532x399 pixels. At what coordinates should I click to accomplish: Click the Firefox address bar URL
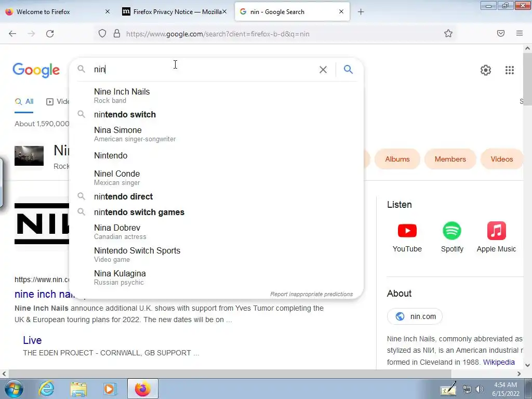(218, 34)
